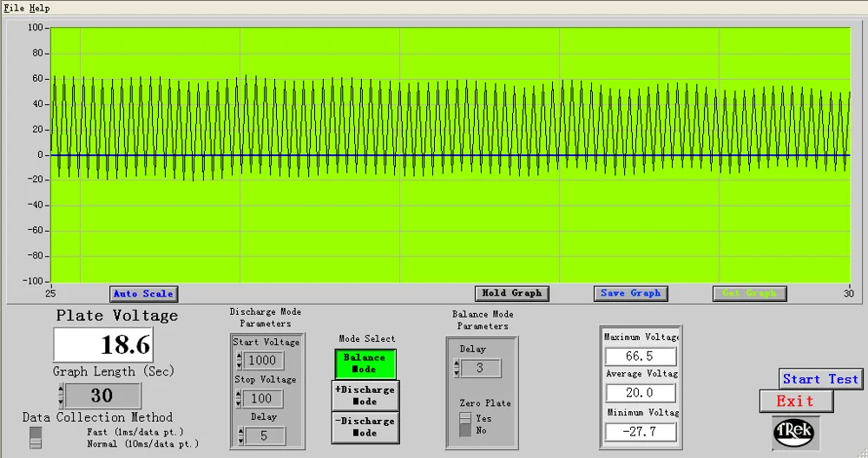Screen dimensions: 868x458
Task: Decrease the Start Voltage stepper value
Action: click(240, 364)
